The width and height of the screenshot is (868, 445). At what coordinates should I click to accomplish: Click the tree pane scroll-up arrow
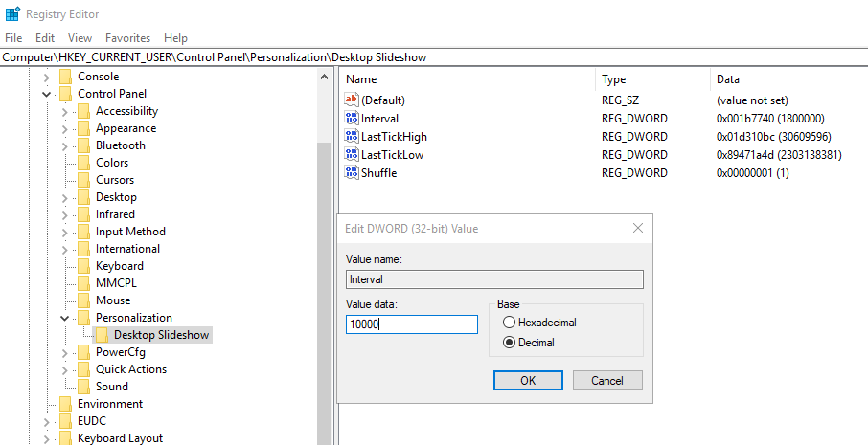[325, 78]
